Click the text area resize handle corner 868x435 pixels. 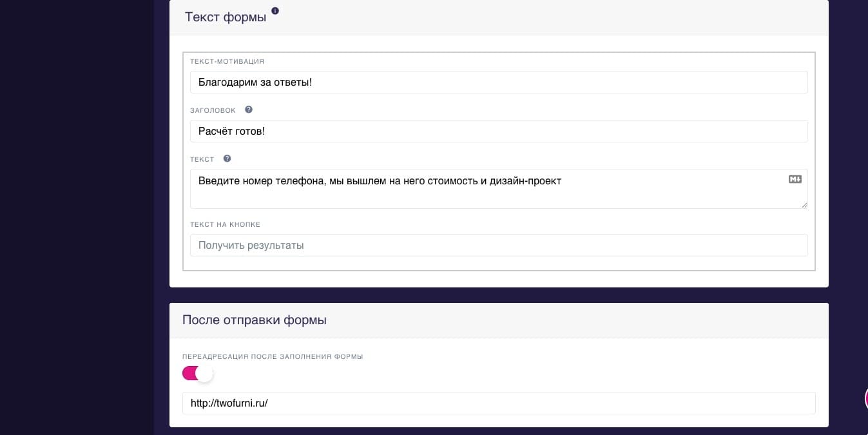[x=804, y=204]
